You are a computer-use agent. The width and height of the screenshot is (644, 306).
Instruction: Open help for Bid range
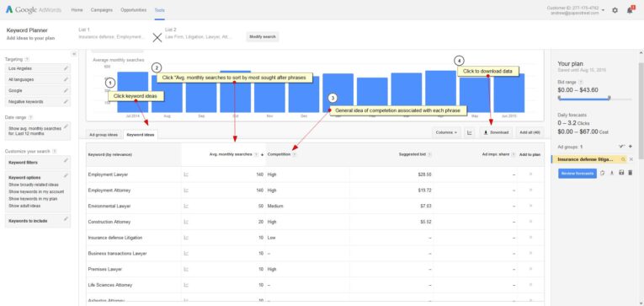pos(581,83)
